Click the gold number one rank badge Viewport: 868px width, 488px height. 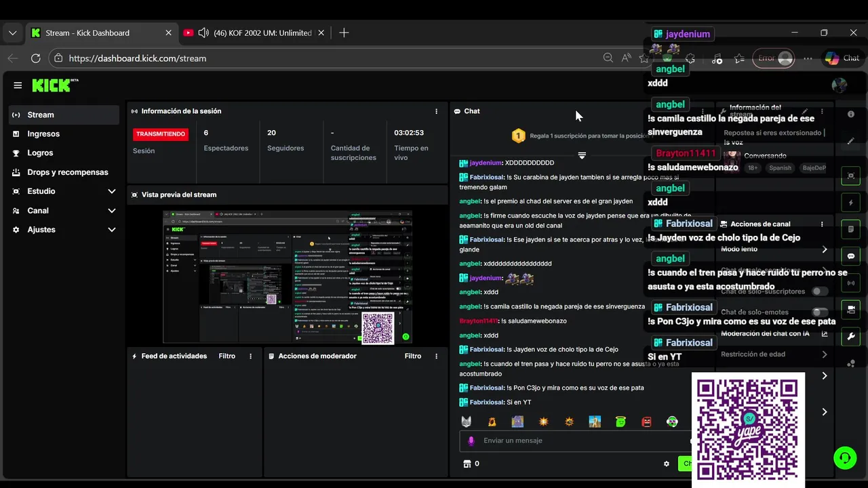[x=518, y=136]
